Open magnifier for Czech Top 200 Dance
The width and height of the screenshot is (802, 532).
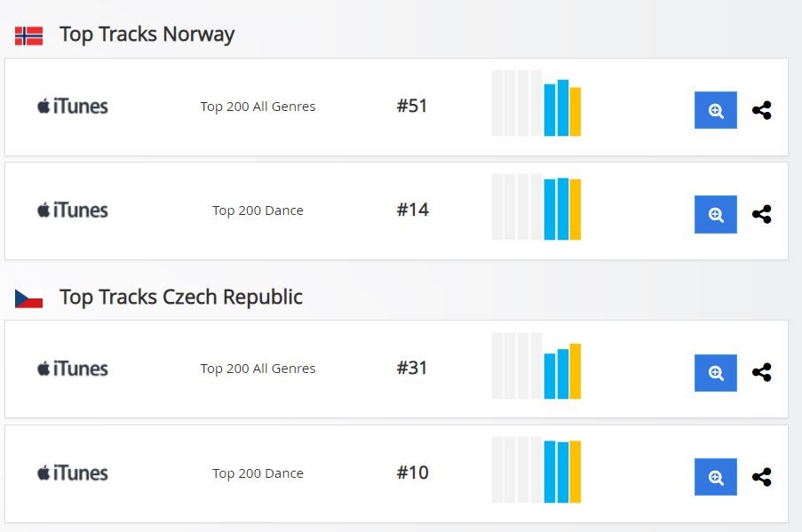point(715,477)
